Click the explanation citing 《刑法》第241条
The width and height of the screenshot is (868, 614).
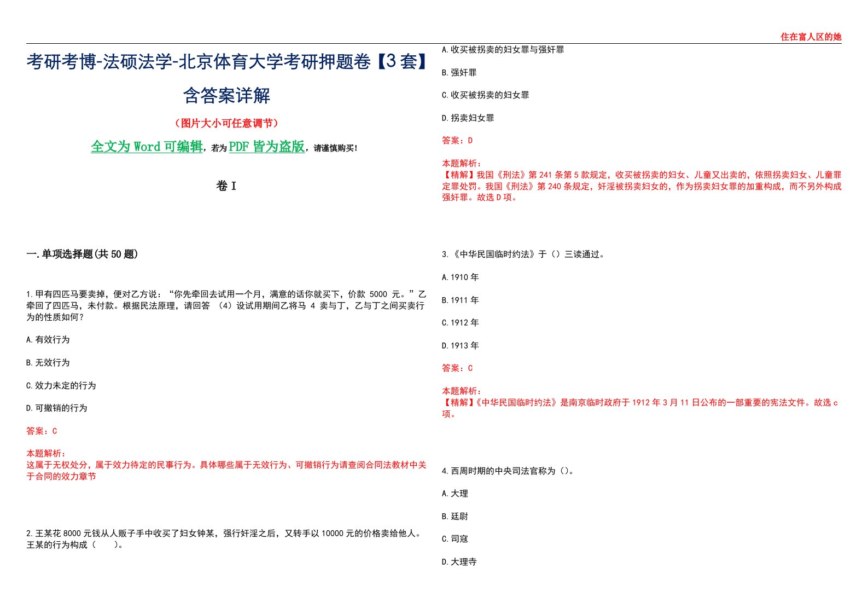(x=642, y=186)
